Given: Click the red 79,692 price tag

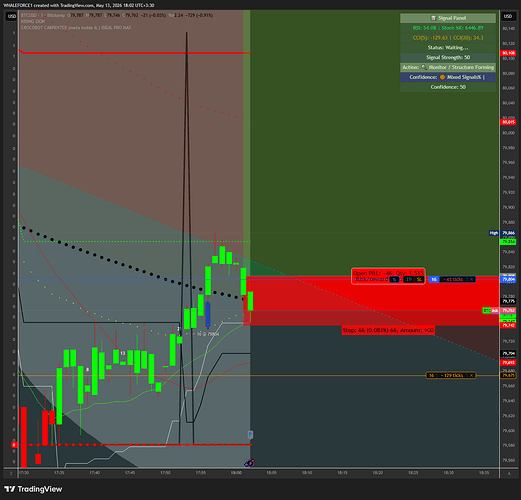Looking at the screenshot, I should [x=508, y=362].
